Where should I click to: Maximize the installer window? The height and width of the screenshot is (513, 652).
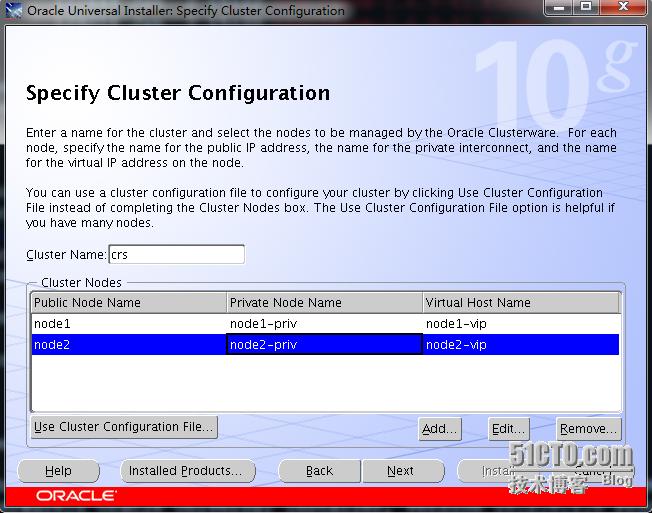(x=586, y=7)
